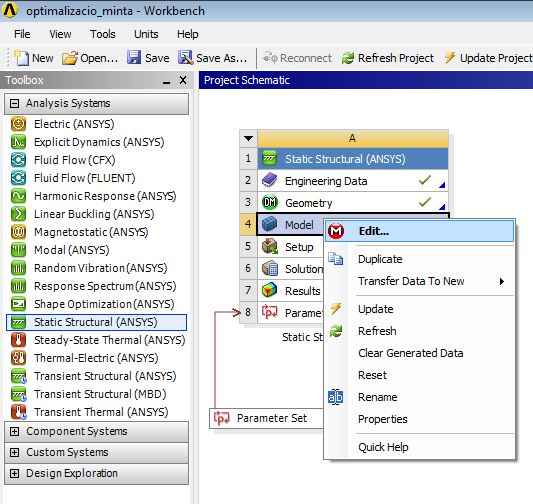Click the Parameters cell icon in row 8

click(270, 312)
